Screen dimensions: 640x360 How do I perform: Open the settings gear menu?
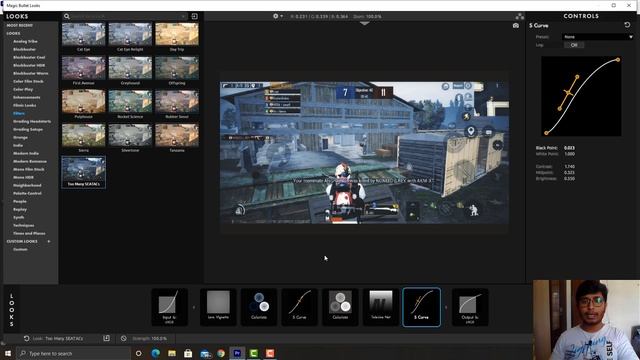[x=278, y=16]
